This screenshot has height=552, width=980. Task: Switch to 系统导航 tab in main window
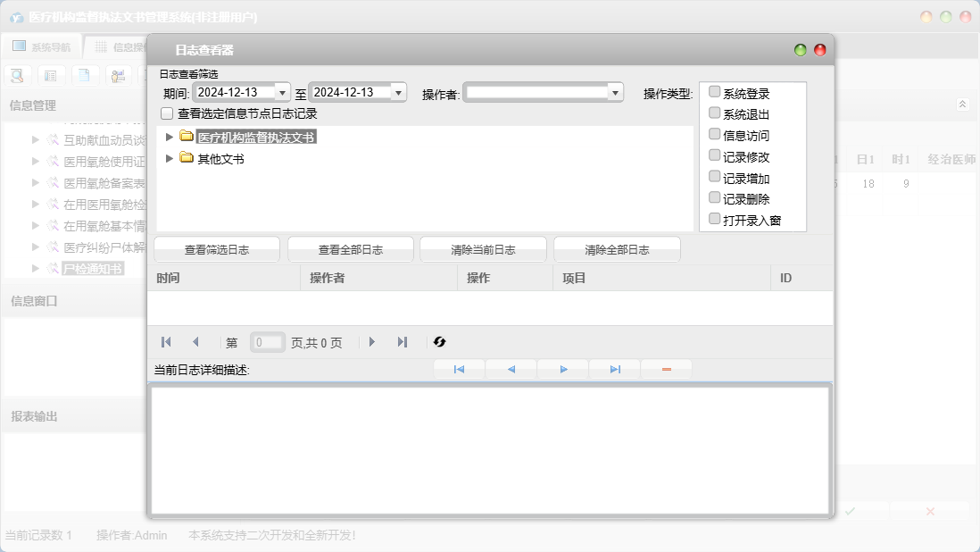pyautogui.click(x=42, y=46)
